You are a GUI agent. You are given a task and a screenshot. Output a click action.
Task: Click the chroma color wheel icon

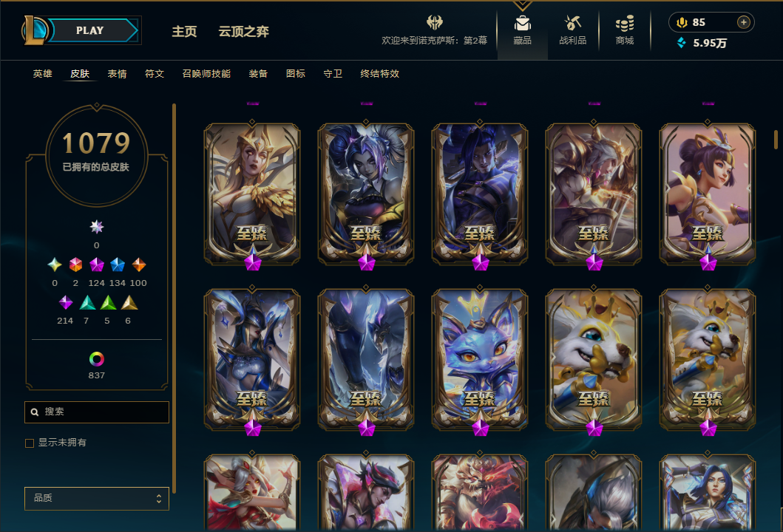click(x=96, y=359)
